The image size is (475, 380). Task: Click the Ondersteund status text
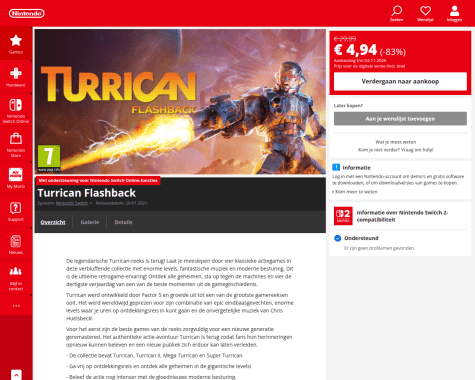[361, 238]
